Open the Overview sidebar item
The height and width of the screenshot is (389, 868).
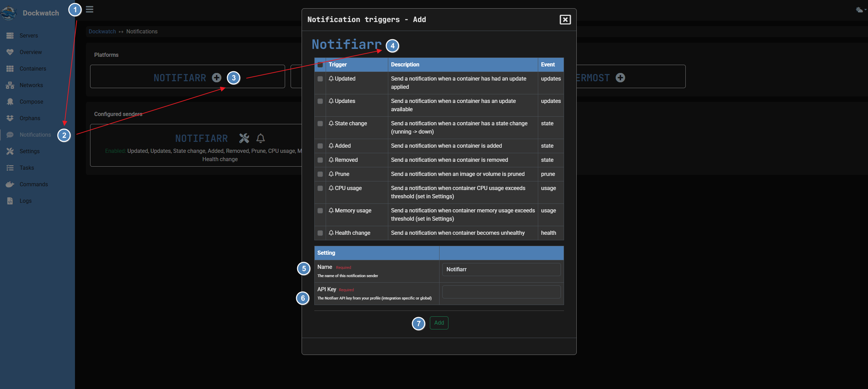tap(31, 52)
